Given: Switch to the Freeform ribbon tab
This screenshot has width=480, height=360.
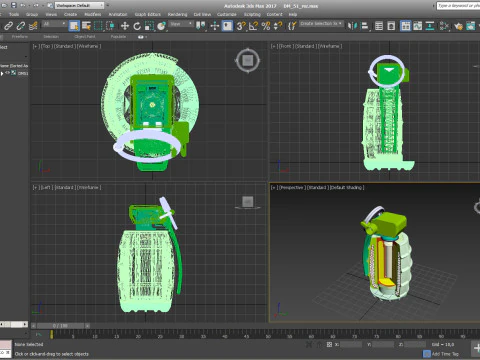Looking at the screenshot, I should (20, 37).
